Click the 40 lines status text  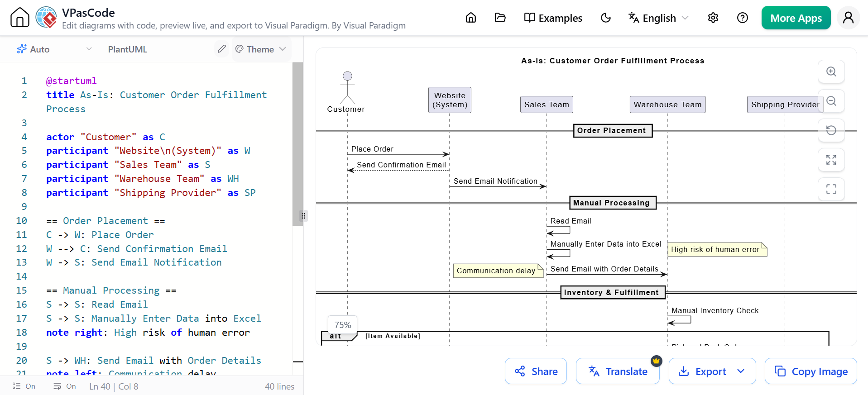279,386
